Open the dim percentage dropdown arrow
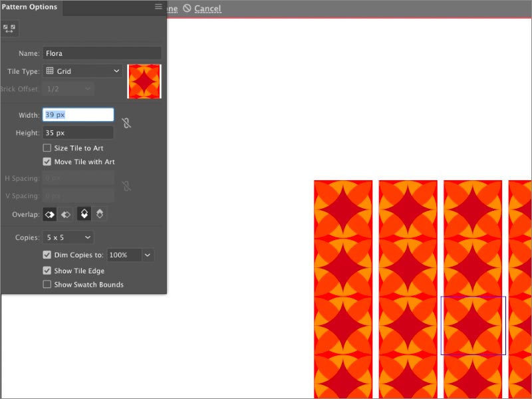This screenshot has height=399, width=532. [x=147, y=255]
